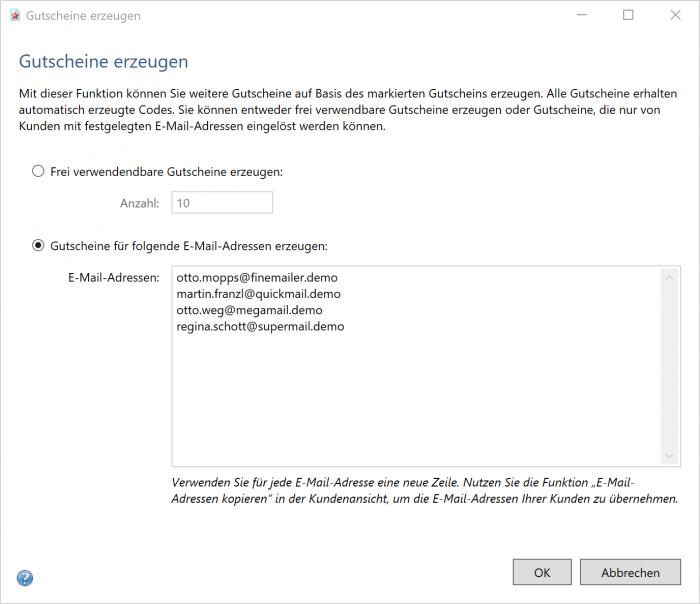
Task: Click the 'Anzahl:' field label
Action: coord(139,203)
